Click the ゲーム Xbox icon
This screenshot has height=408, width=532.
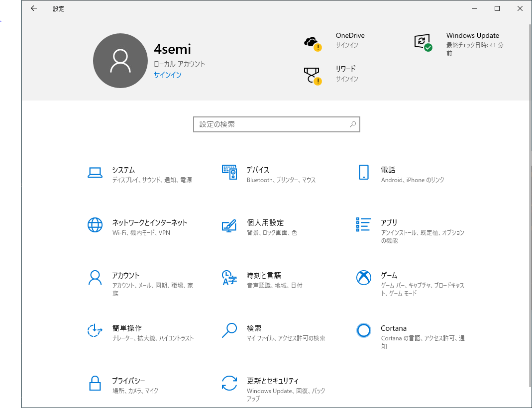tap(364, 278)
